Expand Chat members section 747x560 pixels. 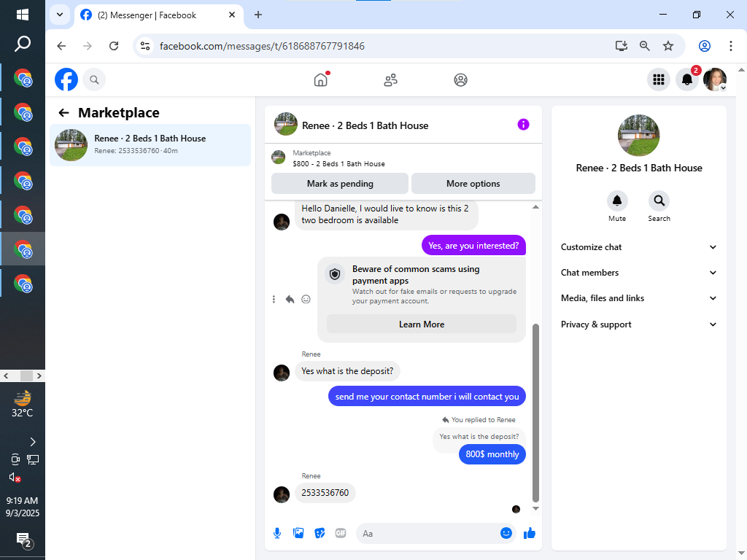pyautogui.click(x=638, y=273)
